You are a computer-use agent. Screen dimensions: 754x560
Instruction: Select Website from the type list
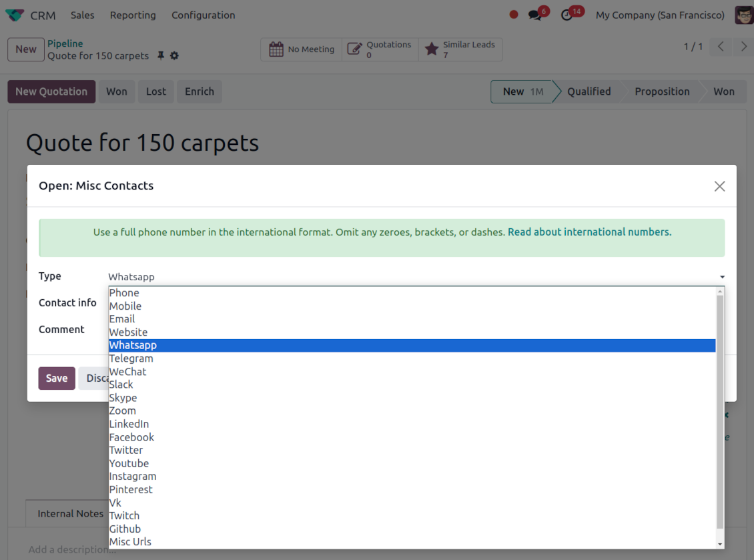tap(412, 332)
